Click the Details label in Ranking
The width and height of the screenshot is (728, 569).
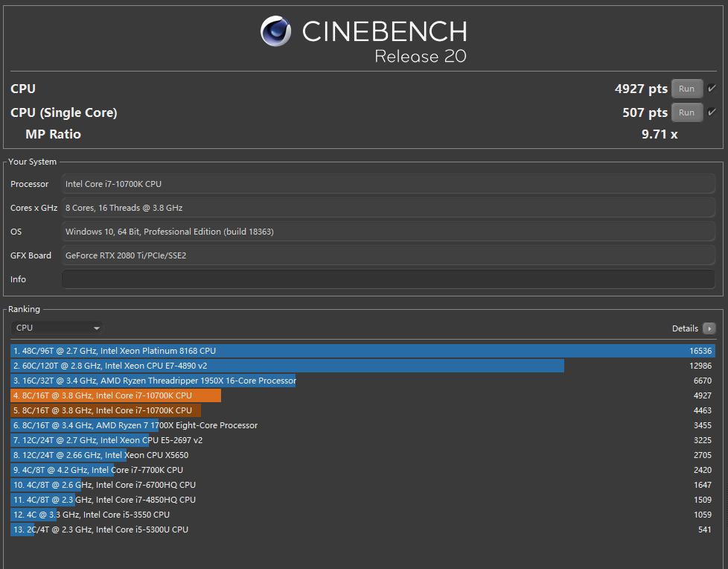click(684, 328)
